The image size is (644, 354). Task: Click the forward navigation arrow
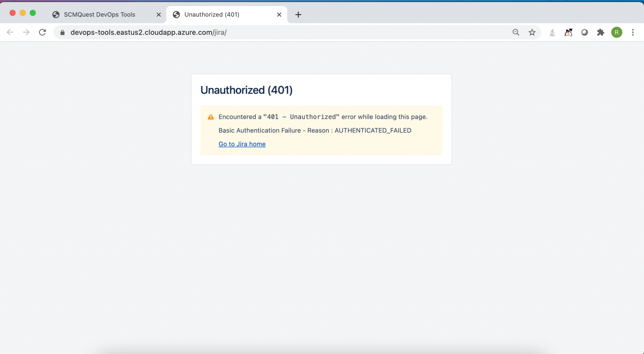click(x=26, y=32)
